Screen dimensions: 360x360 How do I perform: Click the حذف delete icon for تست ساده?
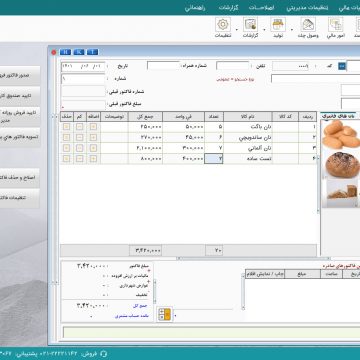pyautogui.click(x=67, y=159)
